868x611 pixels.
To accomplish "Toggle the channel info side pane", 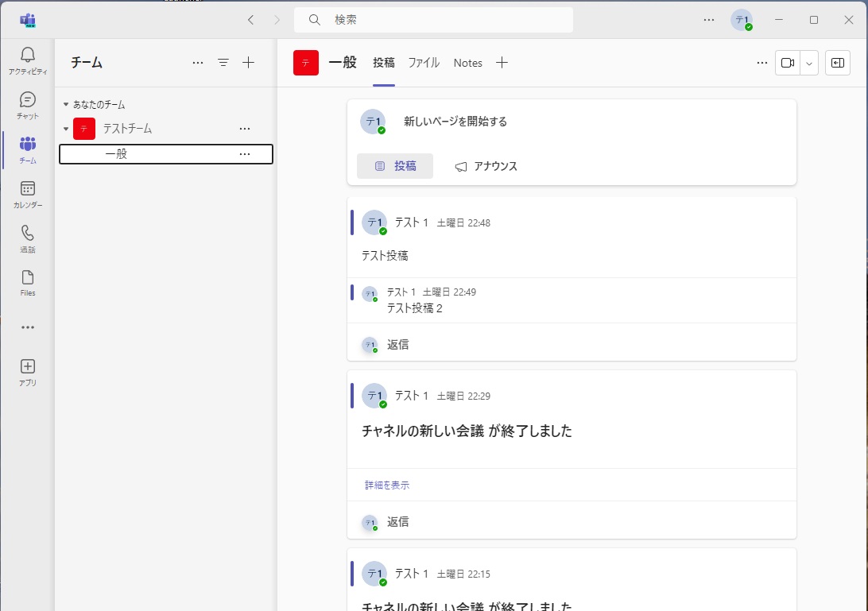I will pyautogui.click(x=838, y=63).
